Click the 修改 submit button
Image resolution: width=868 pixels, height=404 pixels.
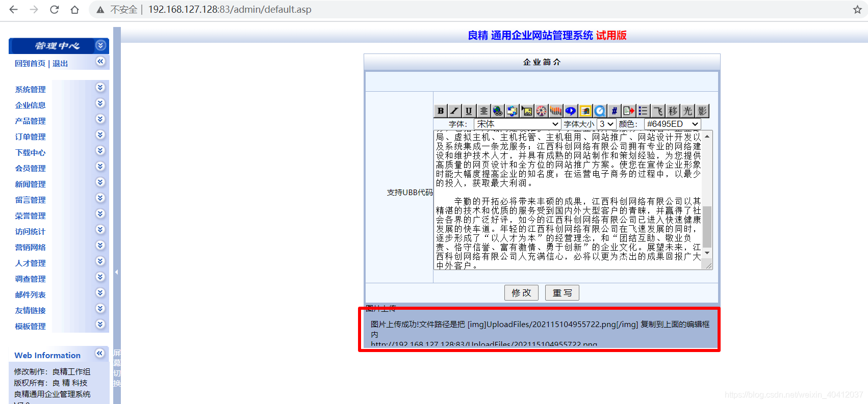[521, 293]
